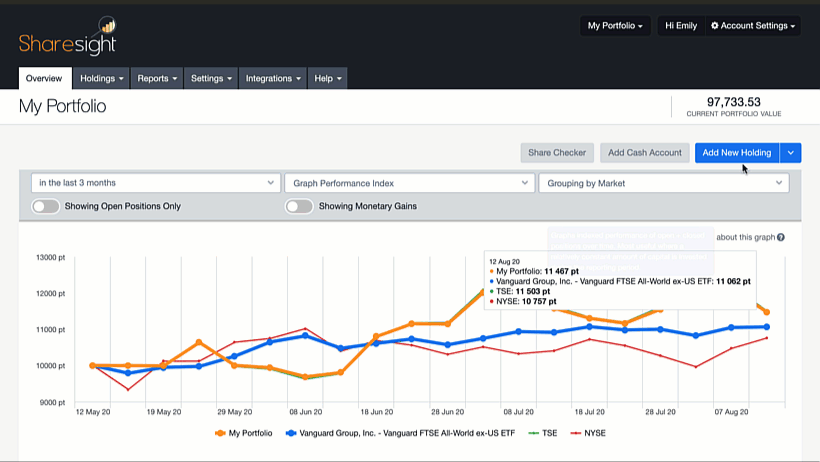Open the 'in the last 3 months' dropdown

tap(156, 183)
